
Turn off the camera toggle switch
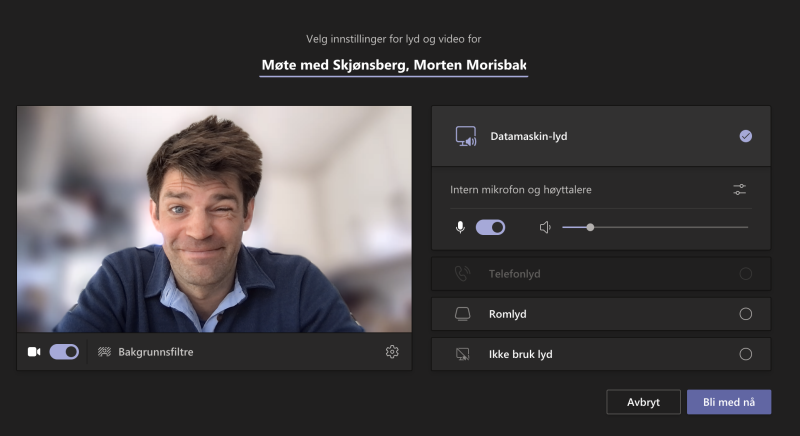tap(64, 352)
